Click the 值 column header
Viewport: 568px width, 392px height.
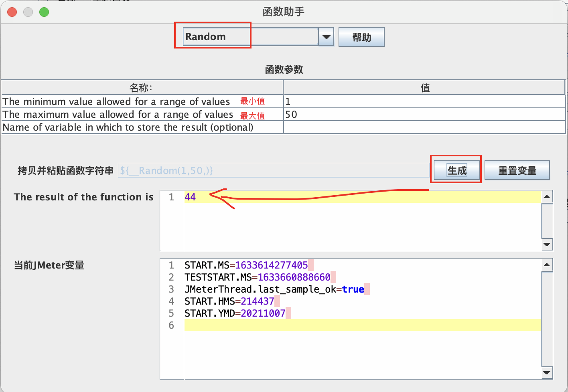[424, 88]
